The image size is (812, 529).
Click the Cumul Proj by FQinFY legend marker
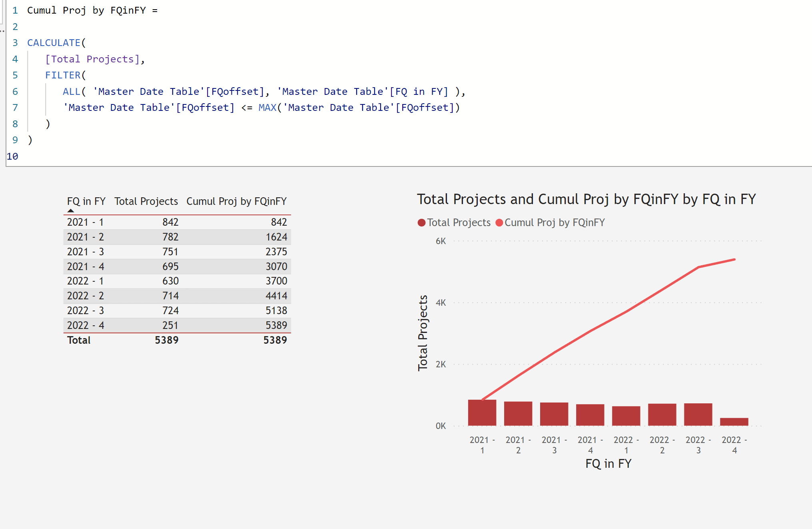(499, 223)
